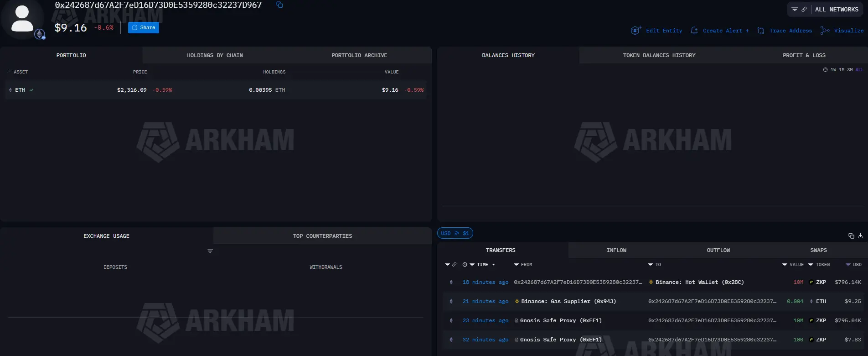Click the ZKP token icon in the $796.14K row
868x356 pixels.
coord(811,283)
